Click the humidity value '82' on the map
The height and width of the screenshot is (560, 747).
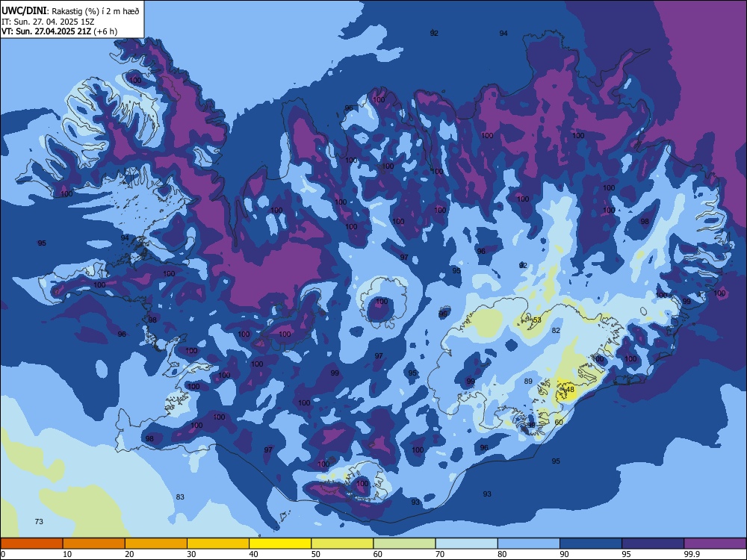coord(556,330)
